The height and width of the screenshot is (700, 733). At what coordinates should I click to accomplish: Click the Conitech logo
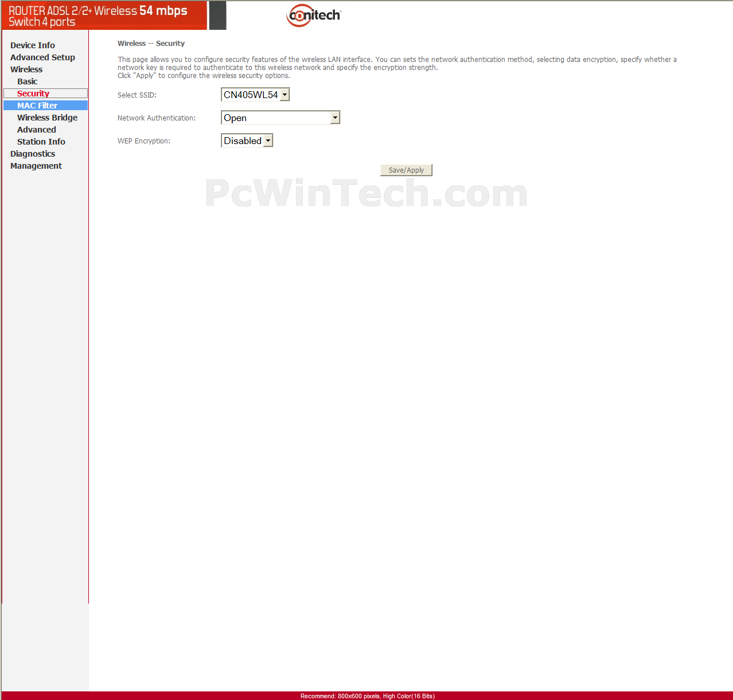tap(314, 15)
